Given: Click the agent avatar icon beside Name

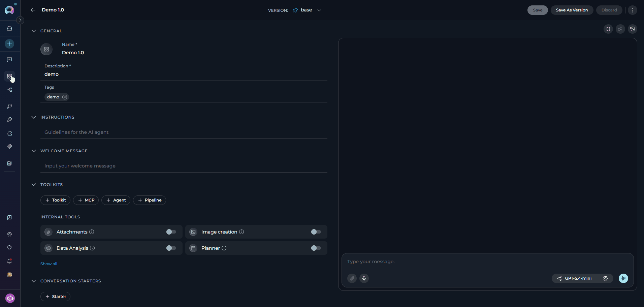Looking at the screenshot, I should [46, 49].
